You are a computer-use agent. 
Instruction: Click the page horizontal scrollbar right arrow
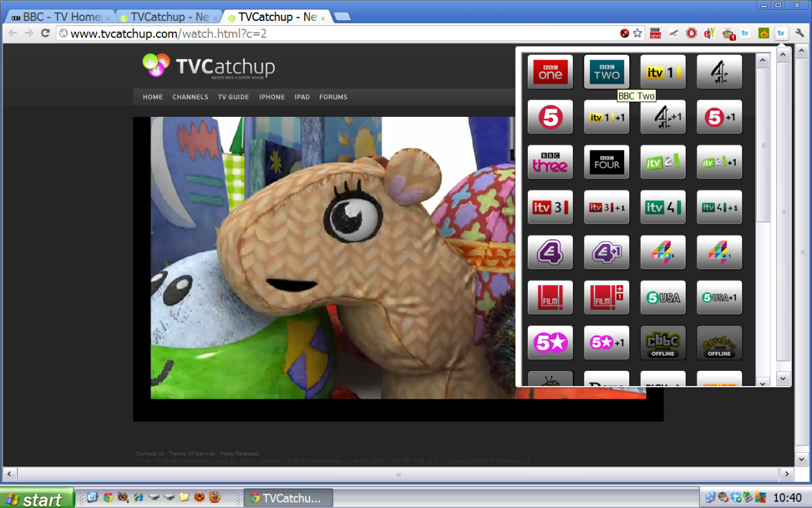coord(787,474)
